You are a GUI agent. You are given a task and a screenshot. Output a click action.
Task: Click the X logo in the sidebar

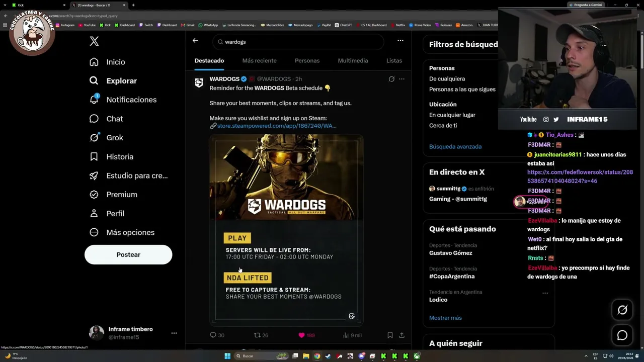[94, 41]
